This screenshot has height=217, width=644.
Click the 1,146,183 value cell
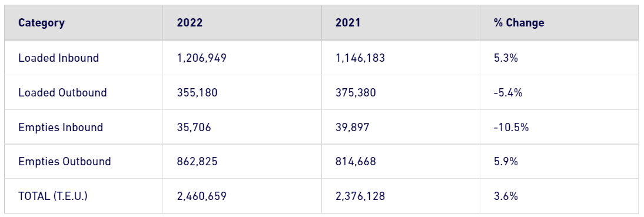pyautogui.click(x=360, y=58)
